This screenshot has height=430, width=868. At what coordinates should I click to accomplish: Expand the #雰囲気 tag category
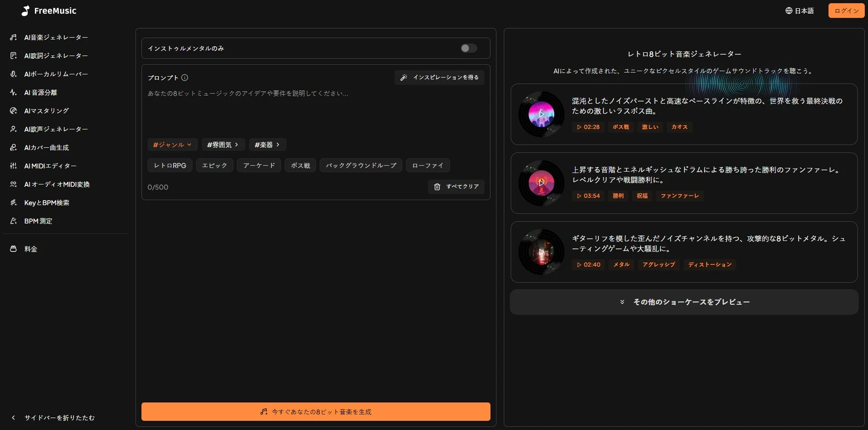coord(223,145)
